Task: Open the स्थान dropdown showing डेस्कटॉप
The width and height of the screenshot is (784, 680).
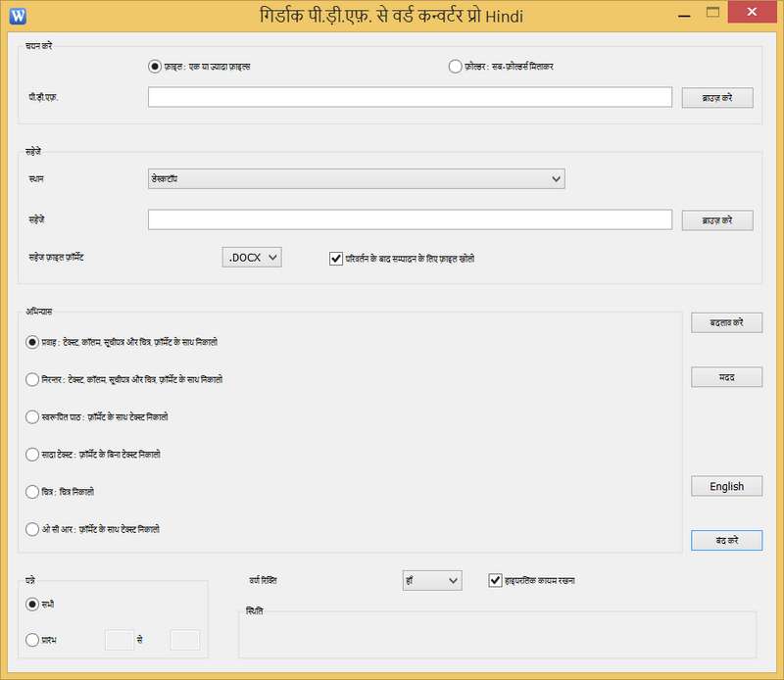Action: (x=356, y=178)
